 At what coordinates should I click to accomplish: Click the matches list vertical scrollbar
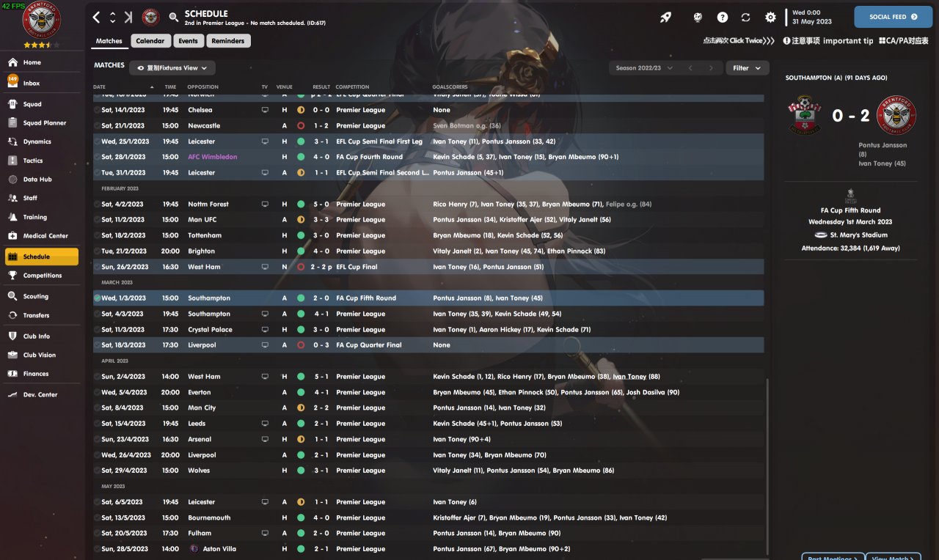point(766,466)
